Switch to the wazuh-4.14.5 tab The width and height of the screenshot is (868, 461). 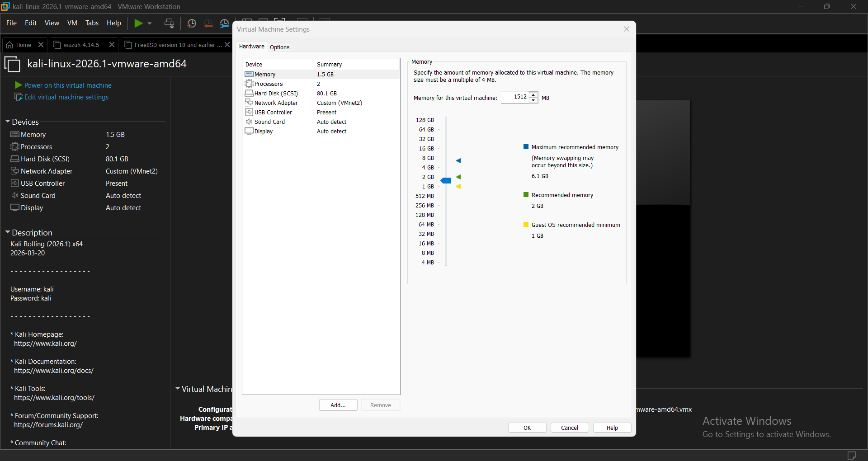tap(81, 45)
